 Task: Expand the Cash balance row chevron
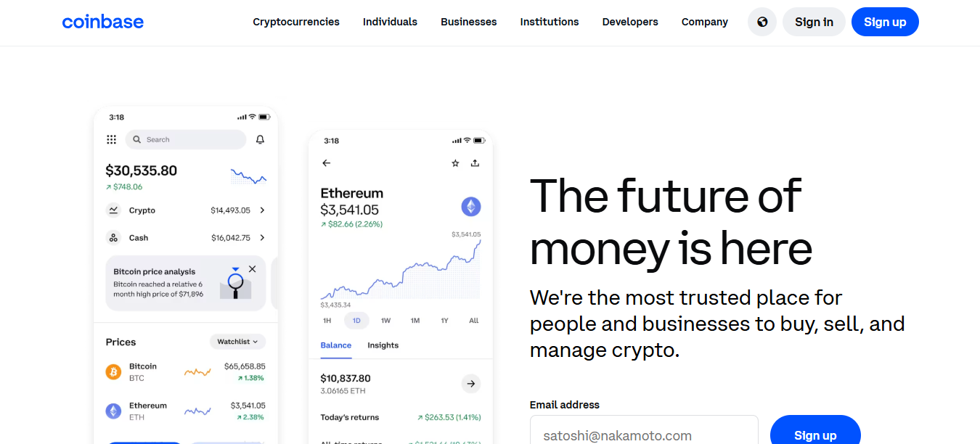[262, 238]
